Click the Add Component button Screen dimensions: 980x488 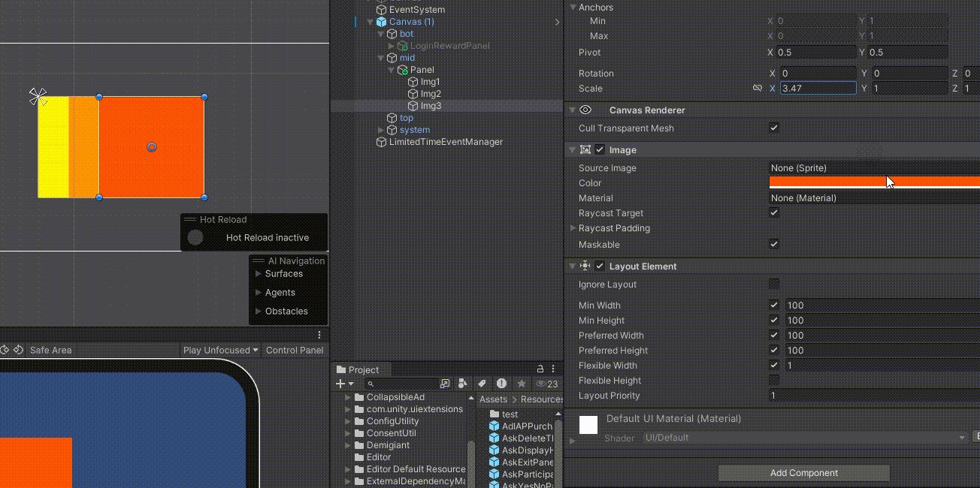click(804, 473)
